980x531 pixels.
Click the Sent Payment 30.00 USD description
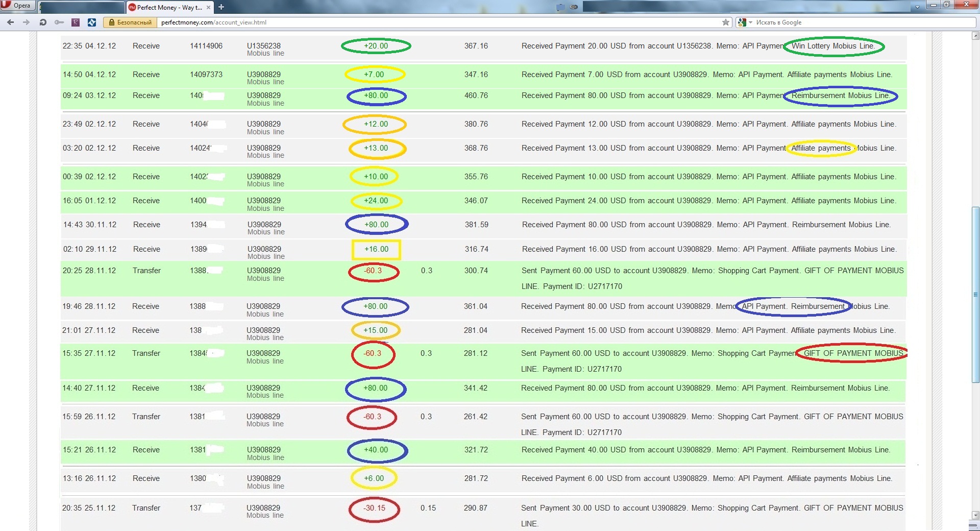(712, 516)
